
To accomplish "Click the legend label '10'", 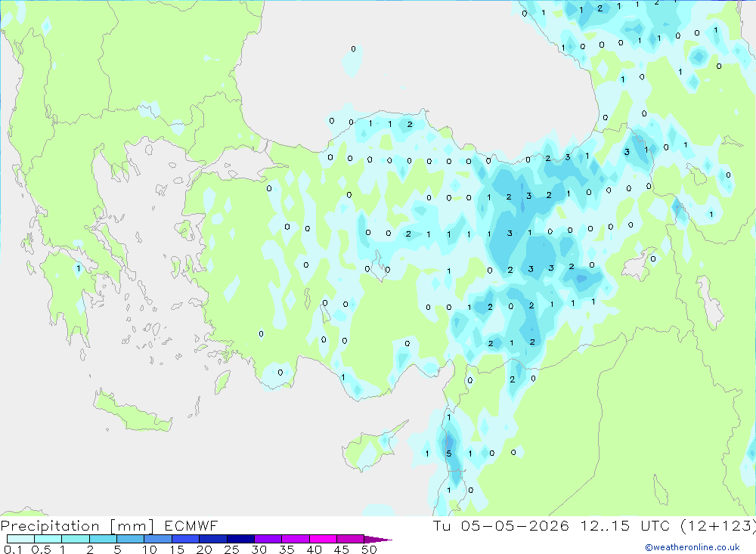I will (150, 549).
